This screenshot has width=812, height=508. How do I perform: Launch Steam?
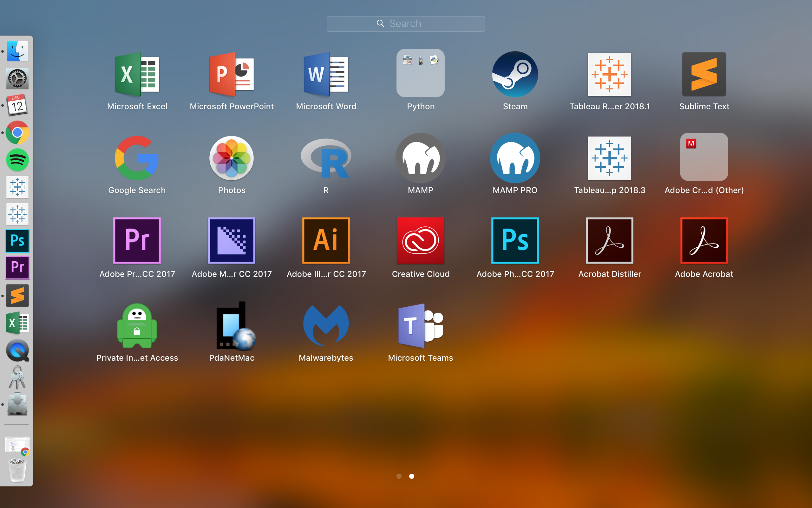pyautogui.click(x=515, y=74)
